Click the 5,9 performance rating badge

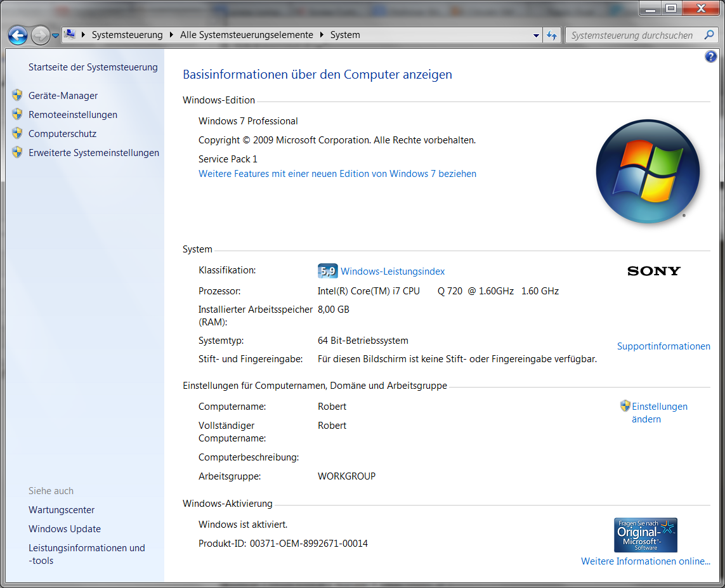coord(327,271)
